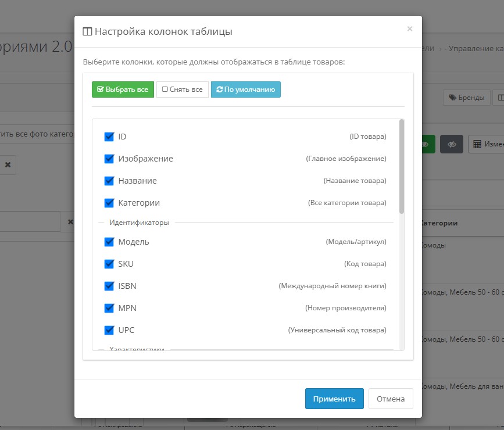Reset columns with По умолчанию button

pos(245,89)
